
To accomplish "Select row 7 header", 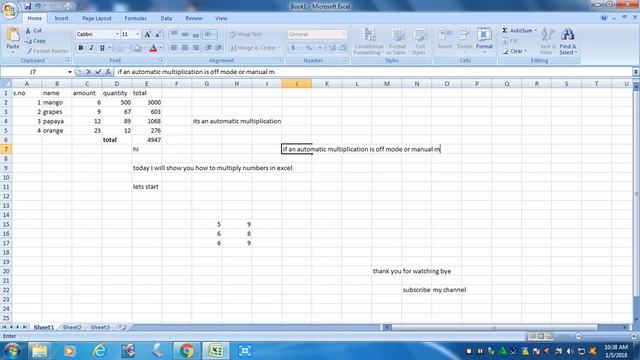I will (x=6, y=149).
